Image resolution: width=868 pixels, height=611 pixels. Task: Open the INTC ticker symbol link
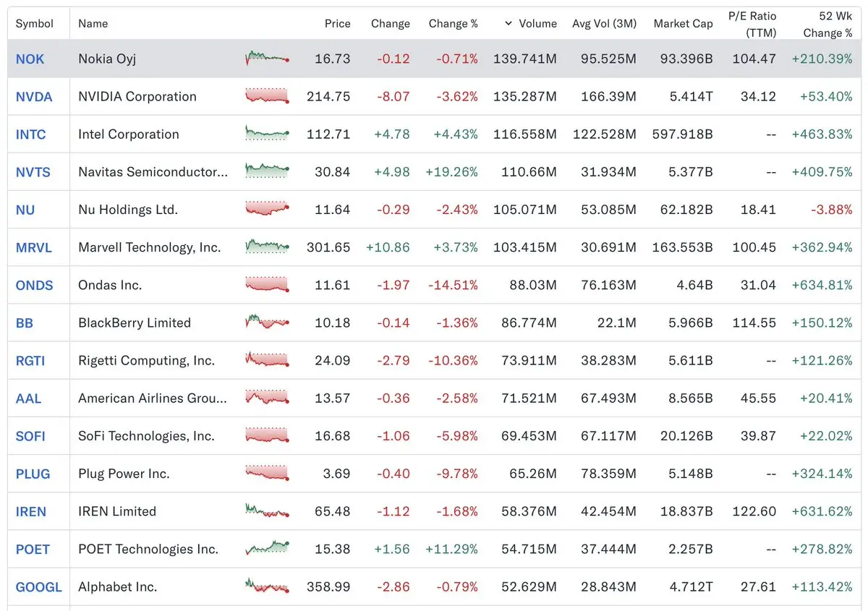click(30, 134)
